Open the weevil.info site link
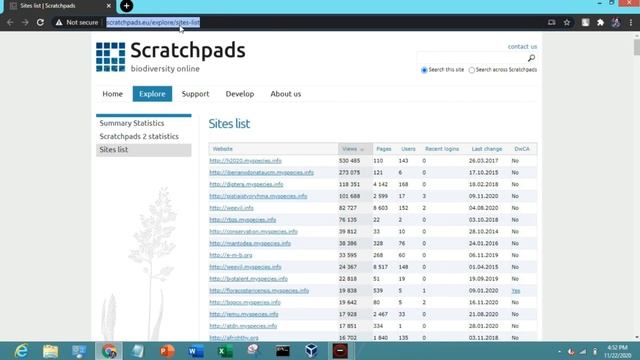This screenshot has height=360, width=640. click(x=231, y=208)
